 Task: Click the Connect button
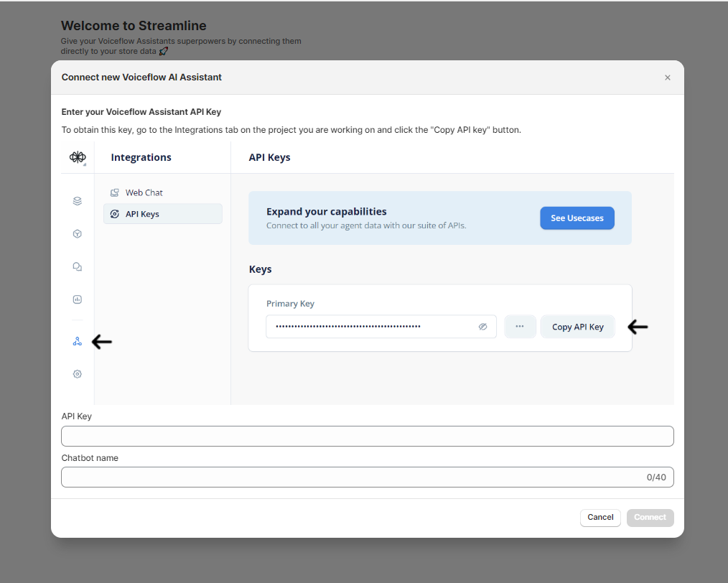650,518
